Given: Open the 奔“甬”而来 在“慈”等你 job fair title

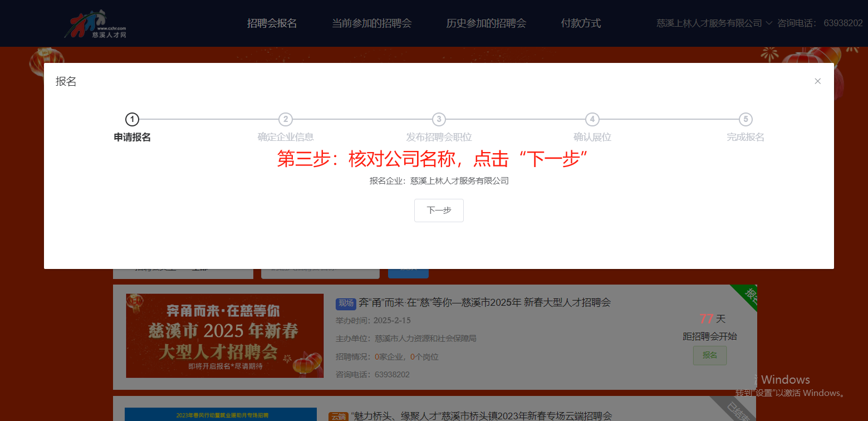Looking at the screenshot, I should click(485, 302).
